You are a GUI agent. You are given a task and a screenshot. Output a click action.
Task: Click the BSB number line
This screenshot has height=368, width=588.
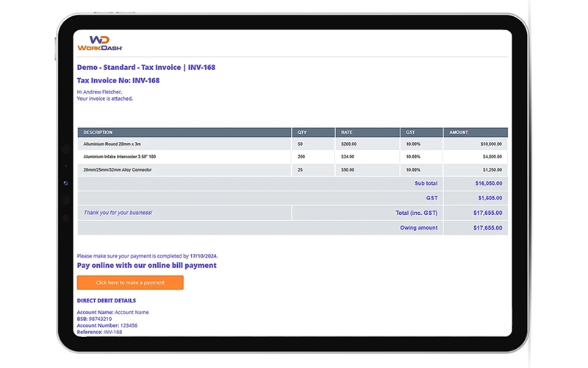pos(96,319)
